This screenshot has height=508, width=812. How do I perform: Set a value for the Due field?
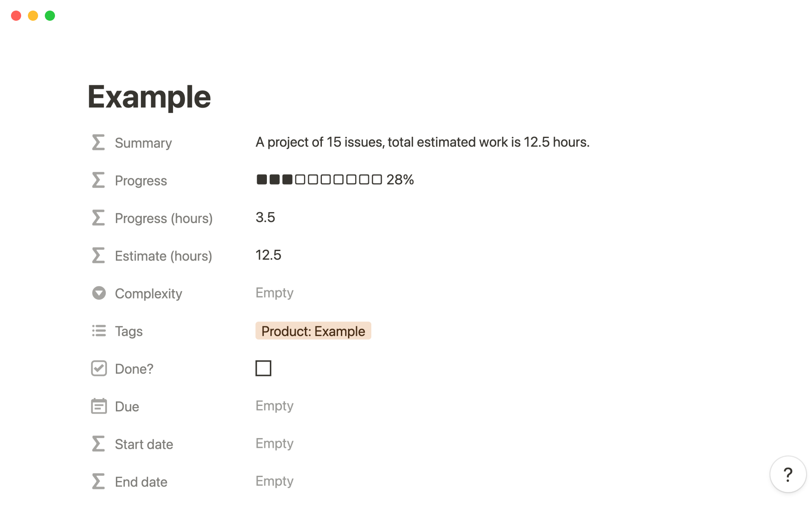click(274, 406)
